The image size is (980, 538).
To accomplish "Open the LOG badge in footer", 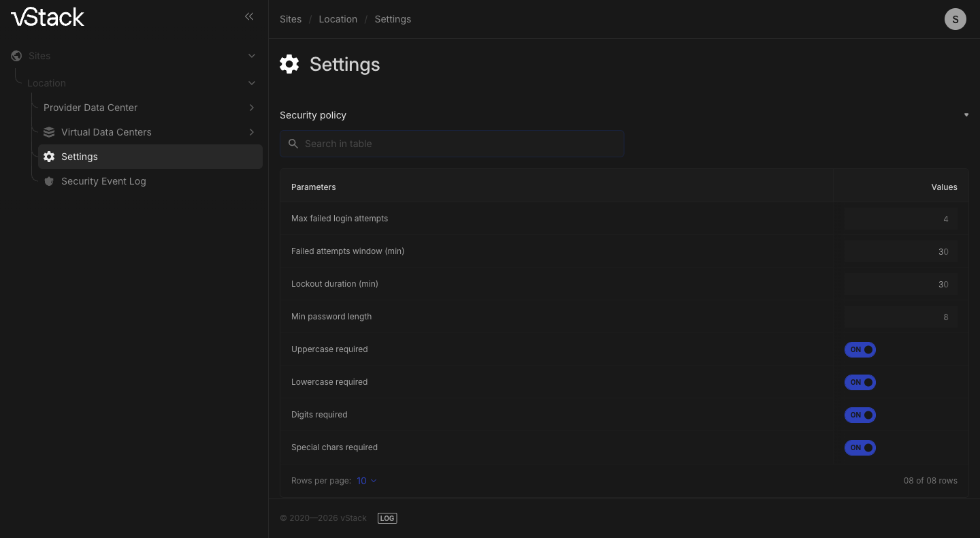I will pyautogui.click(x=387, y=518).
